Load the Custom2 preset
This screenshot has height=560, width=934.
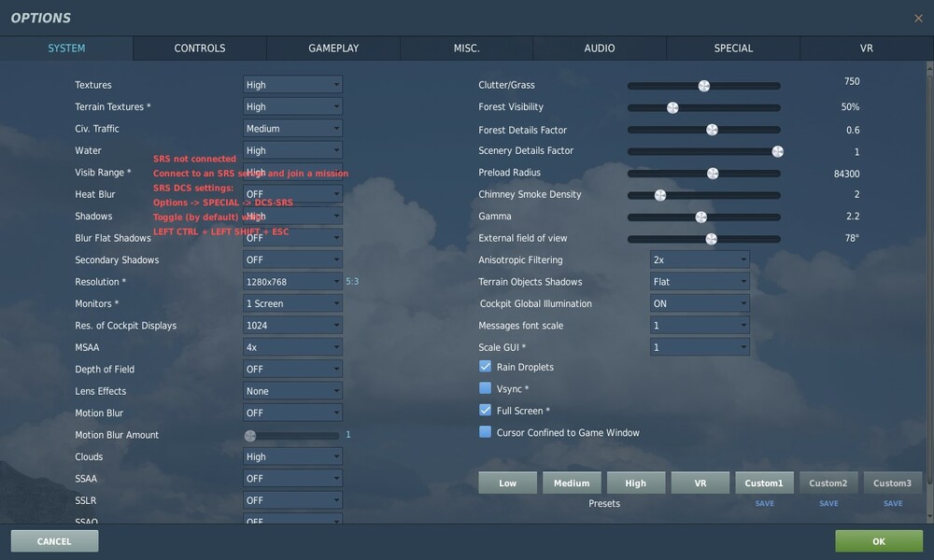point(828,483)
